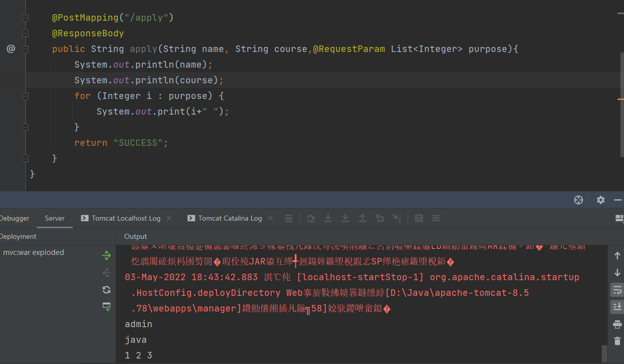Click the refresh deployment status icon
Viewport: 624px width, 364px height.
pyautogui.click(x=107, y=289)
